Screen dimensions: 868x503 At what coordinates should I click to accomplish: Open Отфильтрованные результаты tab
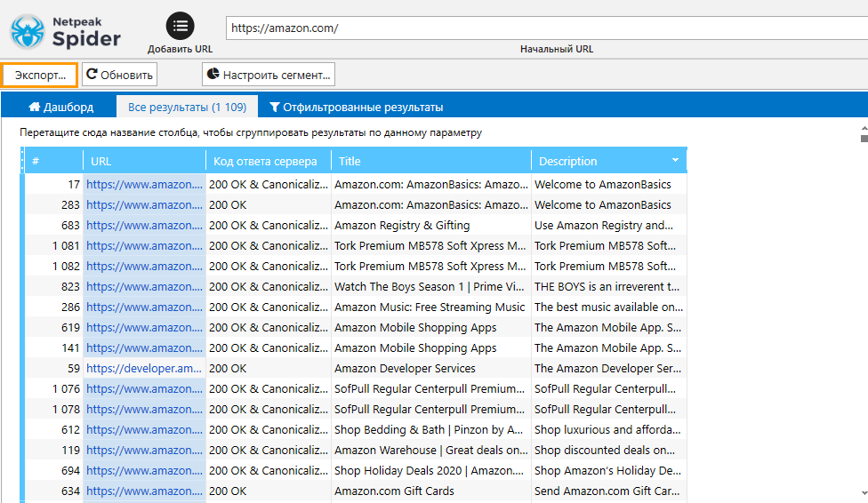pyautogui.click(x=356, y=107)
